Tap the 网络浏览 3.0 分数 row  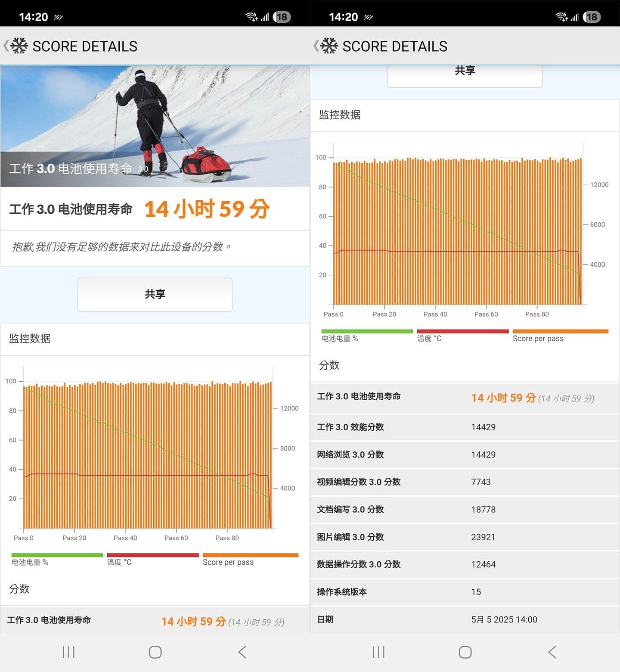465,455
